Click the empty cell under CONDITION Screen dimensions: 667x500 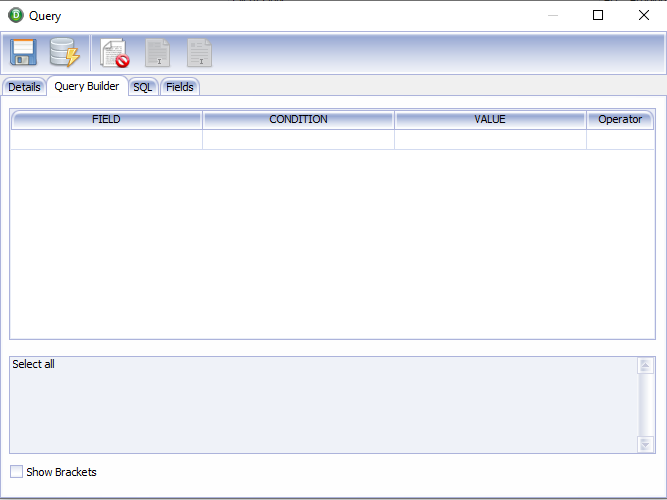pos(298,140)
